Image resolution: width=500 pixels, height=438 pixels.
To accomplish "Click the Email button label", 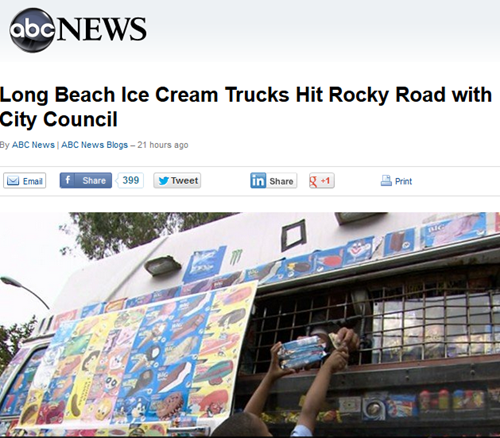I will (x=33, y=181).
